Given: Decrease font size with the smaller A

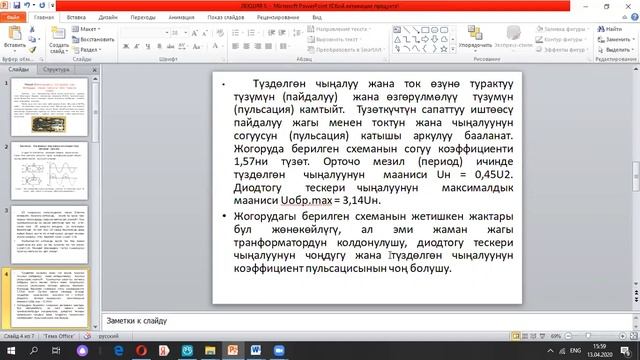Looking at the screenshot, I should point(204,33).
